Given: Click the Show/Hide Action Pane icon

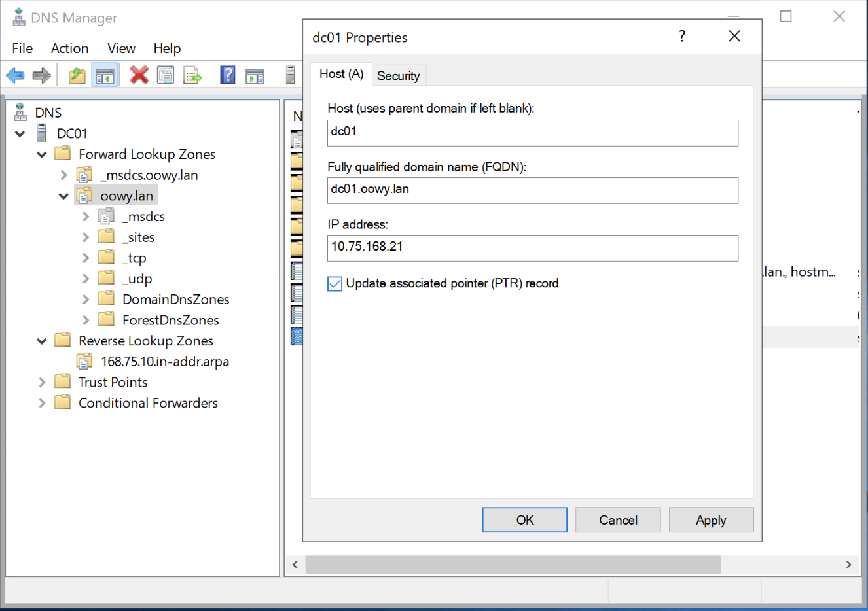Looking at the screenshot, I should [255, 76].
